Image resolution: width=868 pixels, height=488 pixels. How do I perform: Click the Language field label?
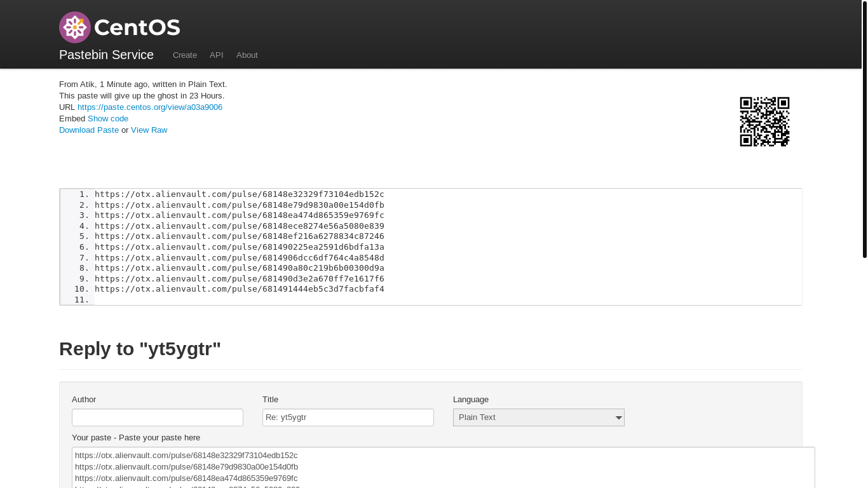471,400
